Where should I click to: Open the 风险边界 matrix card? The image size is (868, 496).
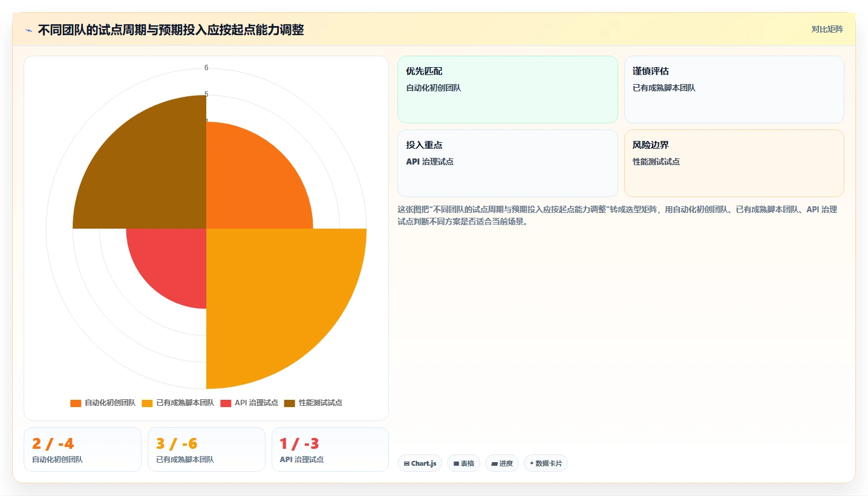[734, 163]
